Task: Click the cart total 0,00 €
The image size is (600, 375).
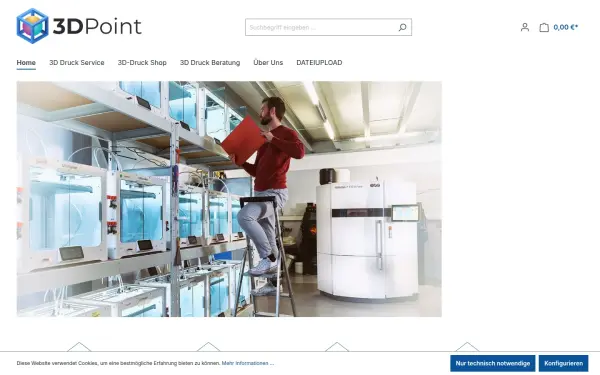Action: point(566,27)
